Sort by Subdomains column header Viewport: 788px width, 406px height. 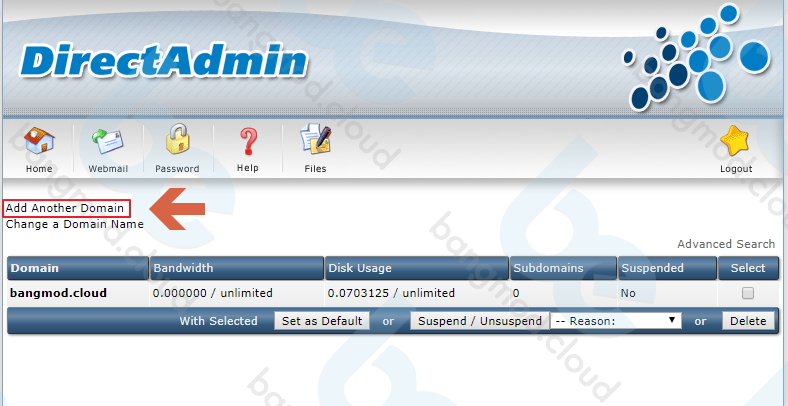point(563,268)
